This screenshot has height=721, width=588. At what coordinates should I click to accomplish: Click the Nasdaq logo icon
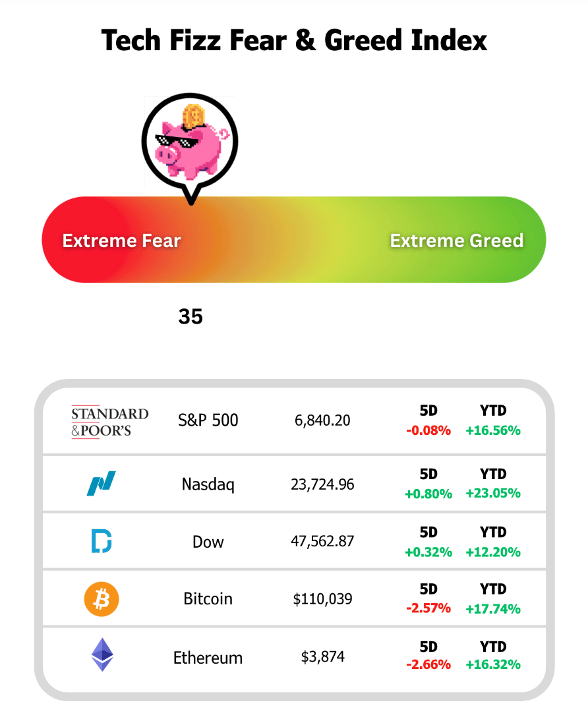(x=102, y=484)
